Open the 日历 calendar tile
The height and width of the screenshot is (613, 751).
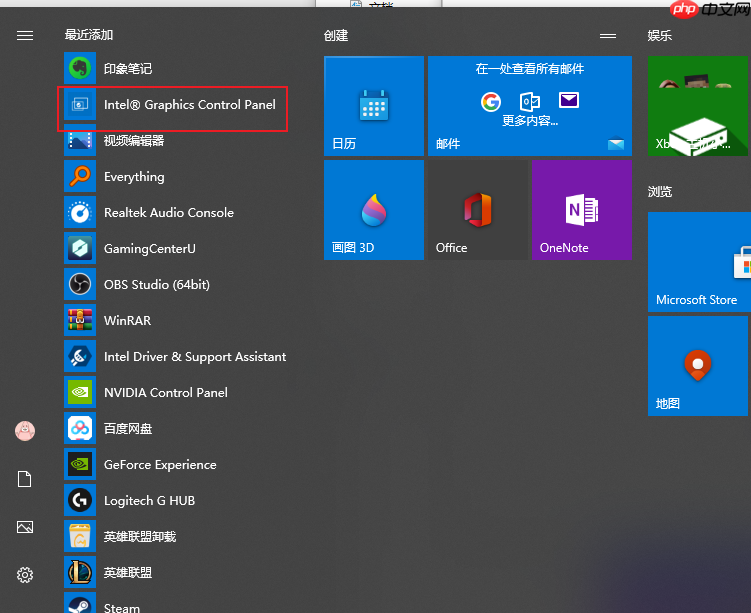coord(374,106)
